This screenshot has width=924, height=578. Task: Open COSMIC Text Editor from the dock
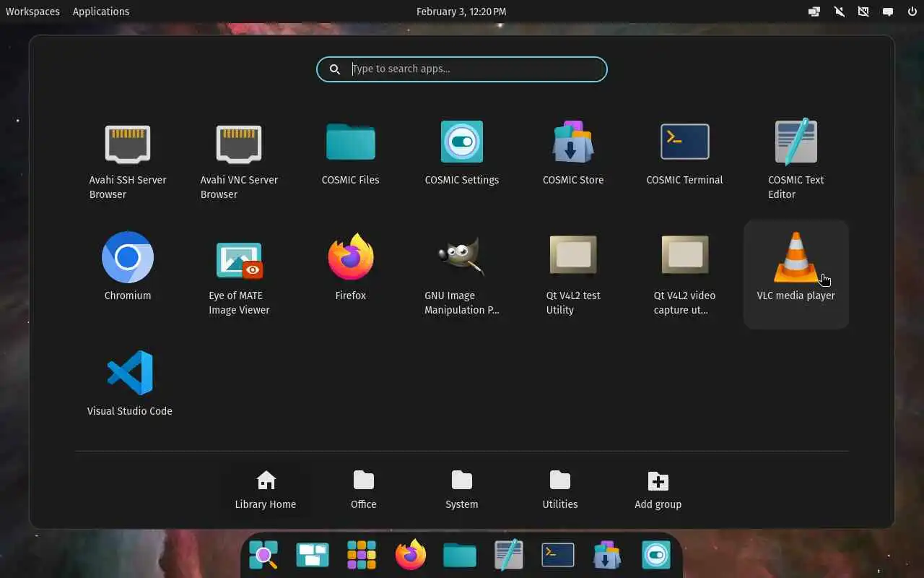[509, 555]
